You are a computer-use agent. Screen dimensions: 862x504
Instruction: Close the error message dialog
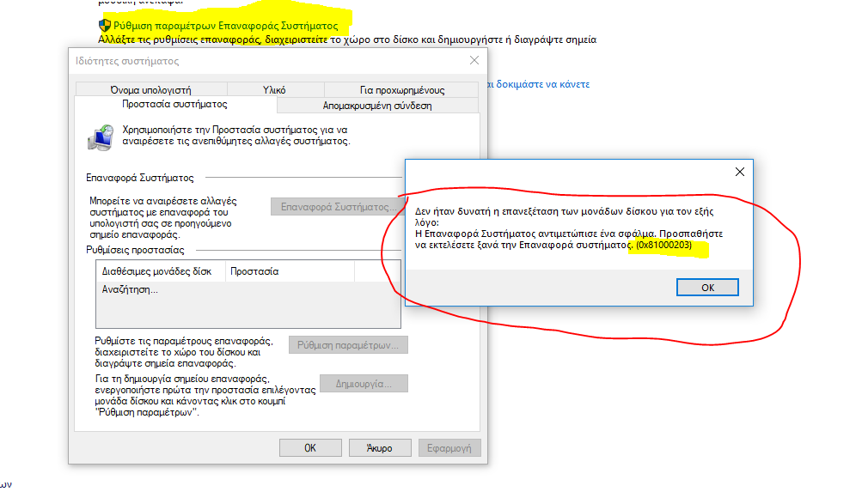pyautogui.click(x=739, y=172)
